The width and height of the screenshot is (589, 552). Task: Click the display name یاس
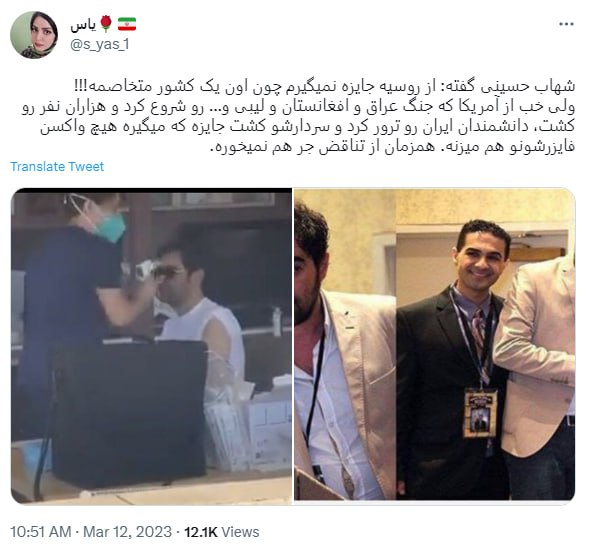coord(83,25)
